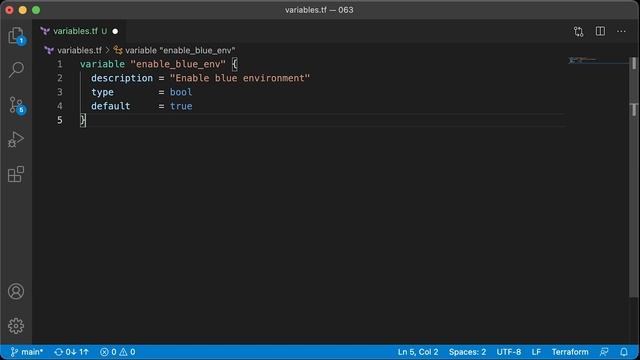This screenshot has height=360, width=640.
Task: Open the Accounts menu icon
Action: 16,291
